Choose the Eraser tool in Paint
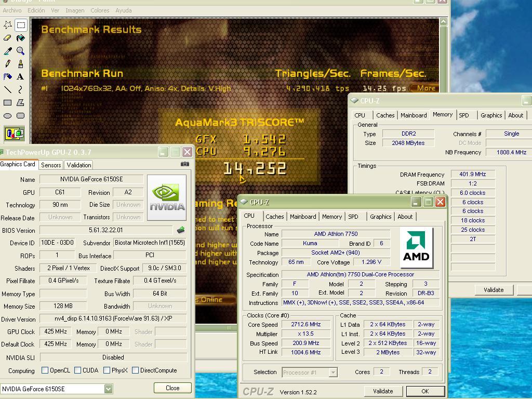Viewport: 532px width, 399px height. coord(8,37)
